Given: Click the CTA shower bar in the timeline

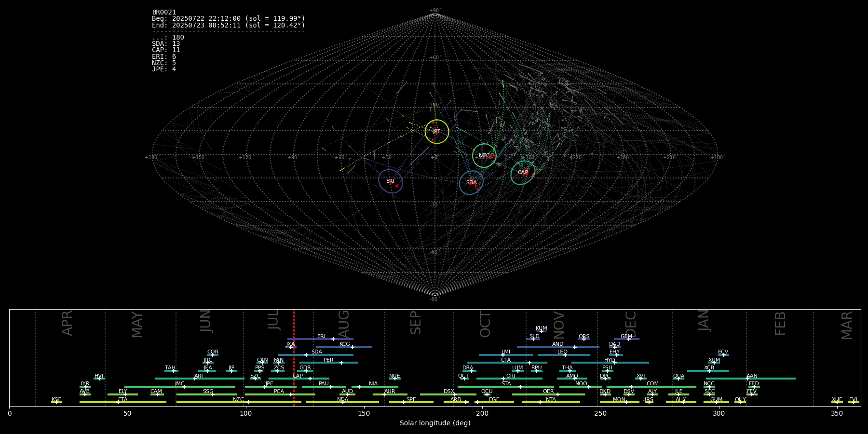Looking at the screenshot, I should [507, 363].
